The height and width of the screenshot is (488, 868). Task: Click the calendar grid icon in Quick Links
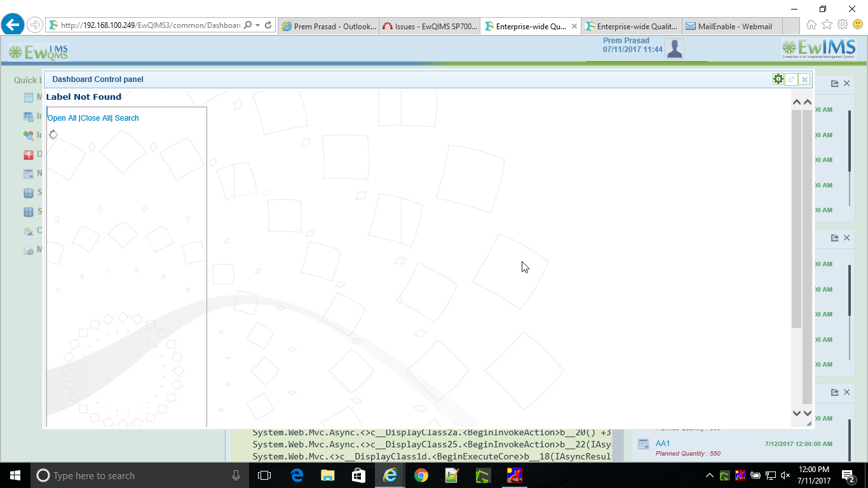coord(29,98)
